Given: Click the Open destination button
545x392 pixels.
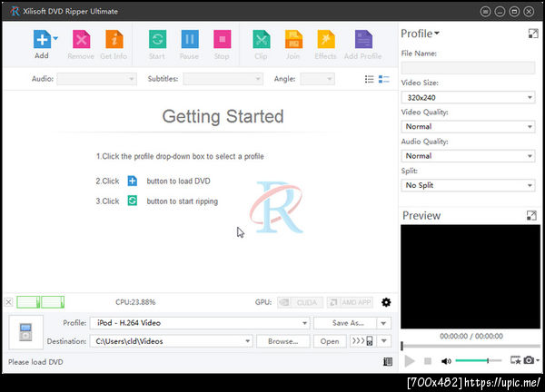Looking at the screenshot, I should coord(330,341).
